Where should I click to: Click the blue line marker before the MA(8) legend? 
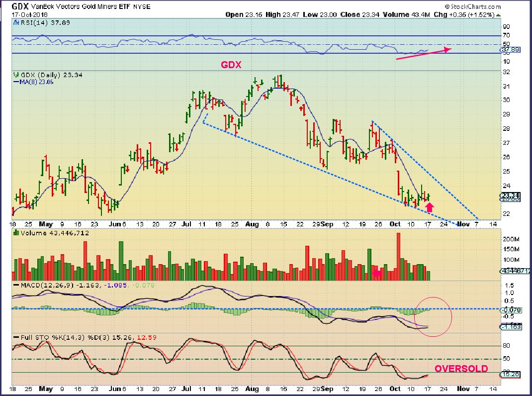(16, 82)
